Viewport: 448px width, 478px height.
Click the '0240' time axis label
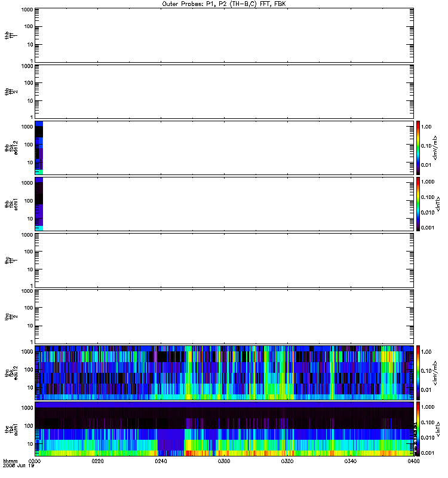point(161,461)
